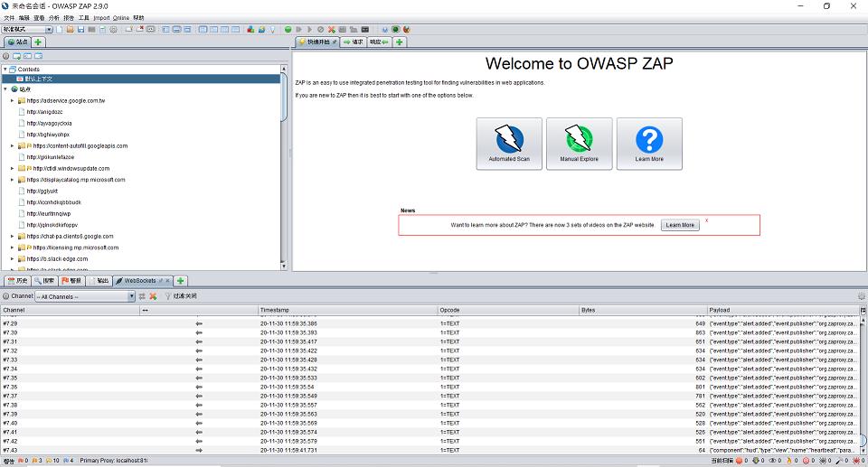Pin the quick start tab
Image resolution: width=868 pixels, height=467 pixels.
click(335, 42)
